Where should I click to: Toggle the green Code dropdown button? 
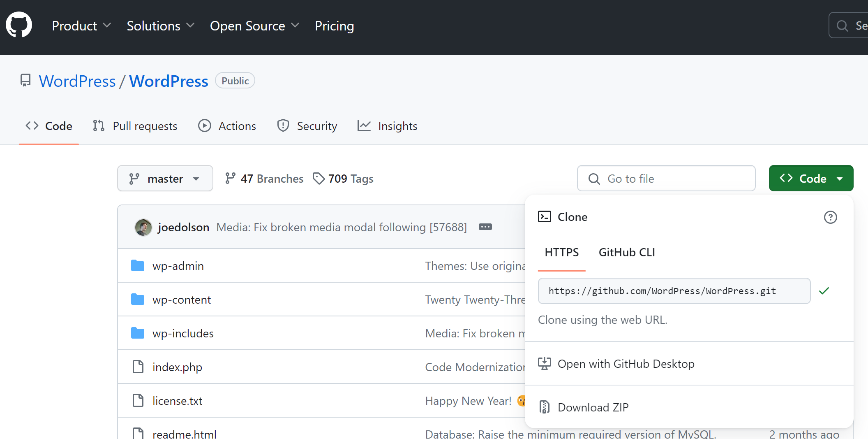click(x=810, y=179)
